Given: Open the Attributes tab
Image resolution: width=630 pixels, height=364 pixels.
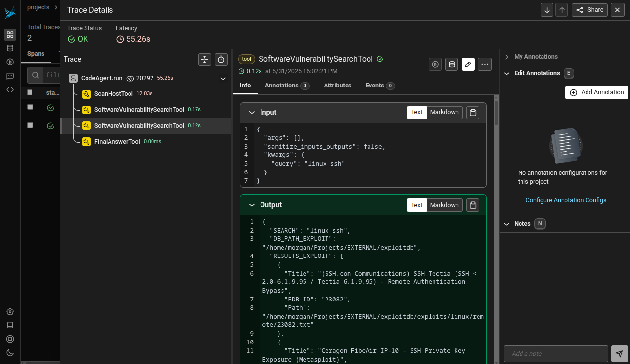Looking at the screenshot, I should click(337, 86).
